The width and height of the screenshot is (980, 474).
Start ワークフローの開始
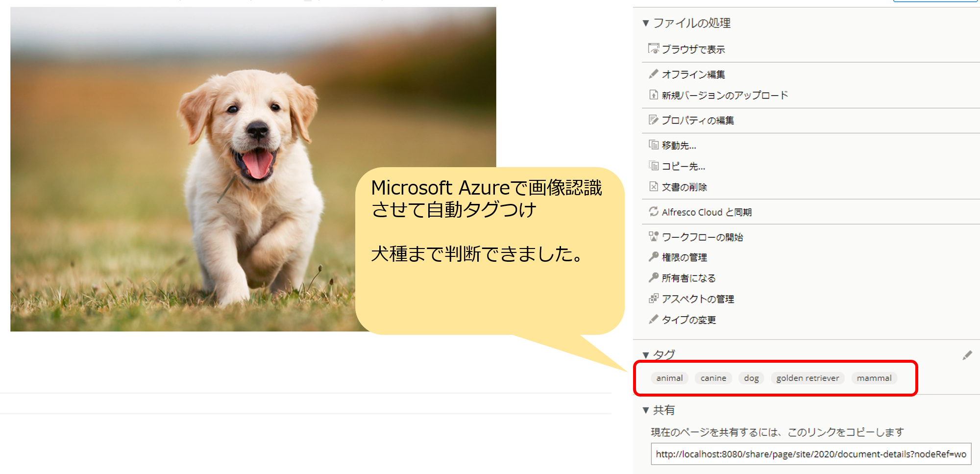coord(702,237)
